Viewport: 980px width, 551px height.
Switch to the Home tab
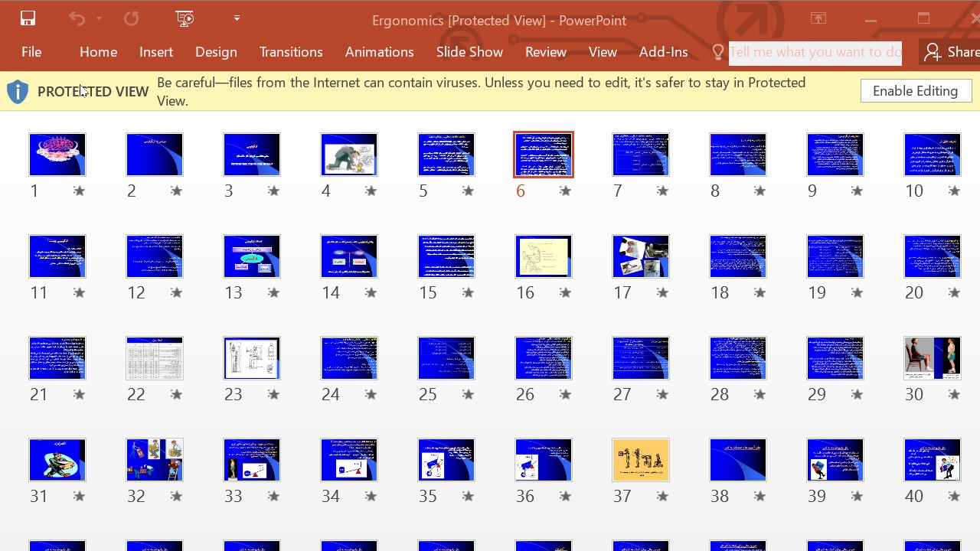click(x=98, y=52)
